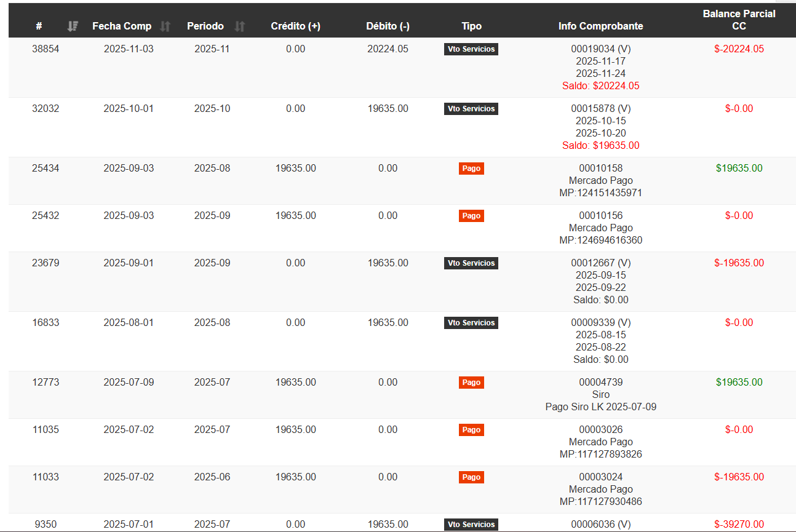Click the green $19635.00 balance in row 25434
Viewport: 796px width, 532px height.
pyautogui.click(x=739, y=169)
